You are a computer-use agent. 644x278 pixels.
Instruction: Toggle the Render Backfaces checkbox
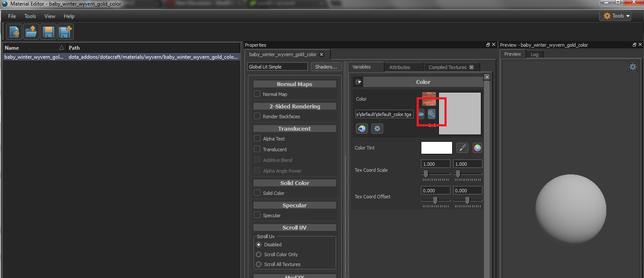(257, 116)
